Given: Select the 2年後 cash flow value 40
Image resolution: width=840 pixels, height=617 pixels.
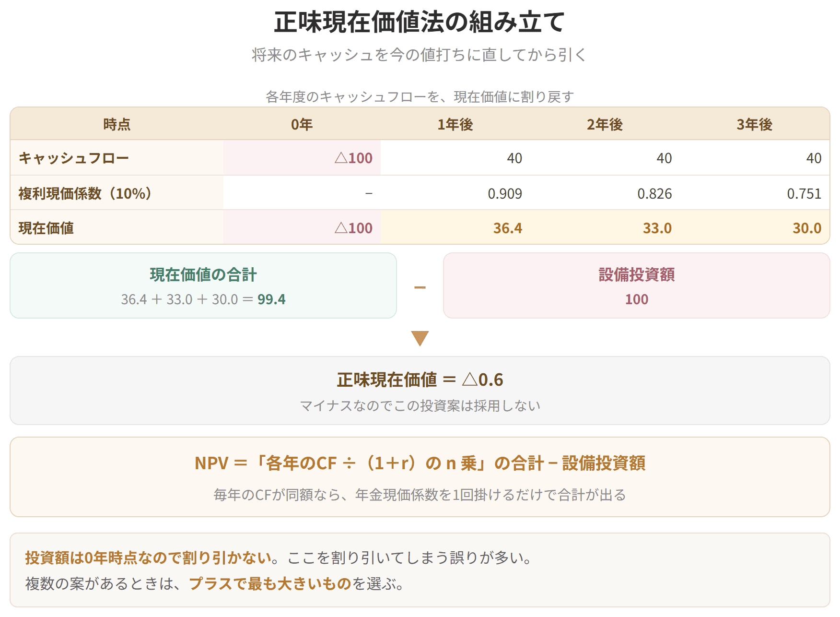Looking at the screenshot, I should pos(664,158).
